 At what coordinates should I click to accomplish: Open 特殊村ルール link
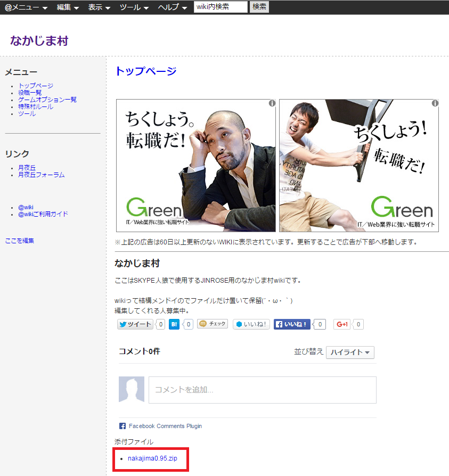click(36, 106)
